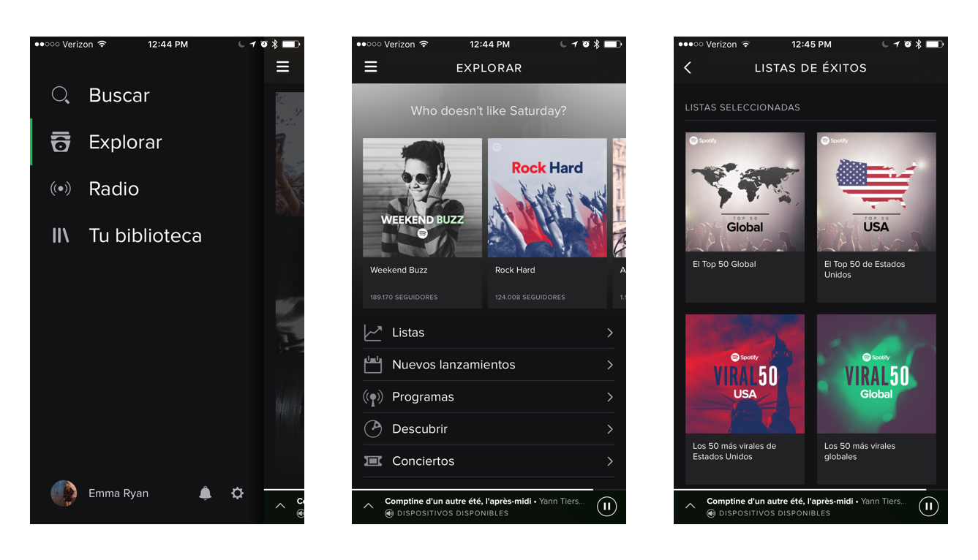Tap the Conciertos ticket icon
Viewport: 978px width, 560px height.
[373, 461]
